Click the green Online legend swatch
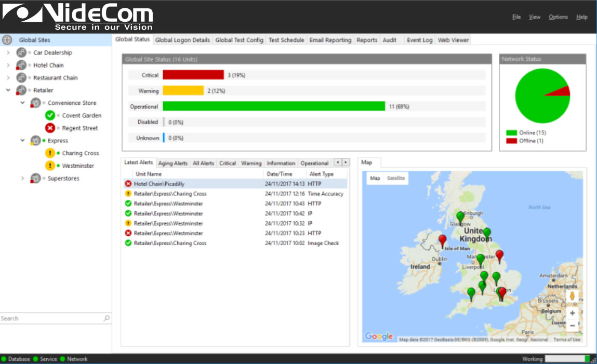Viewport: 597px width, 364px height. 511,133
